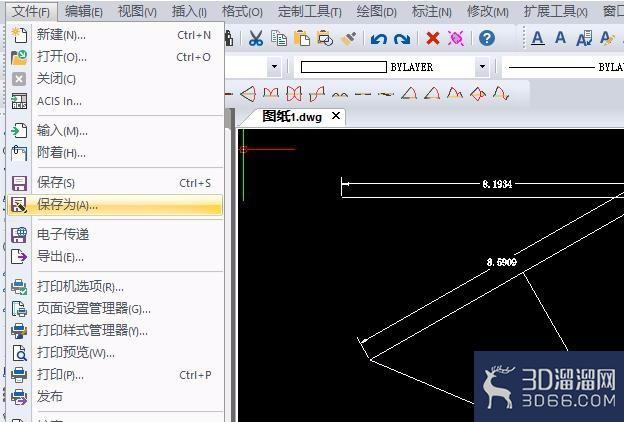Image resolution: width=624 pixels, height=422 pixels.
Task: Choose 打开(O)... from File menu
Action: (115, 57)
